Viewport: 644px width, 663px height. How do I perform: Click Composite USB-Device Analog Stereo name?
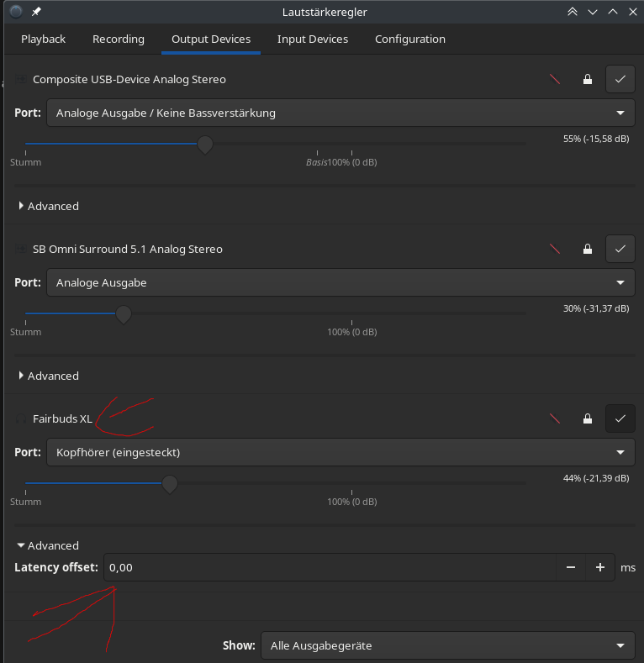click(129, 79)
